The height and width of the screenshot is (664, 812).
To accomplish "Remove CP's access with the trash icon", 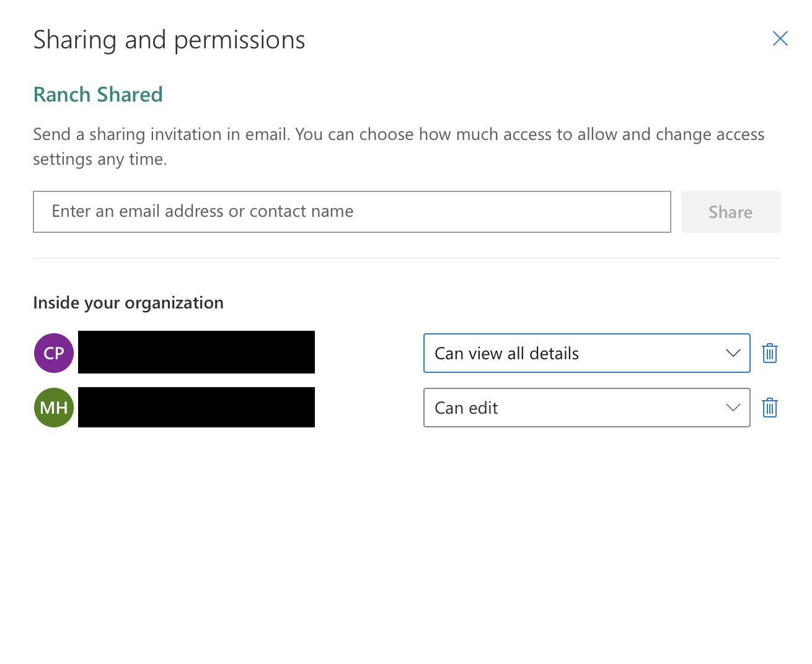I will (x=769, y=353).
